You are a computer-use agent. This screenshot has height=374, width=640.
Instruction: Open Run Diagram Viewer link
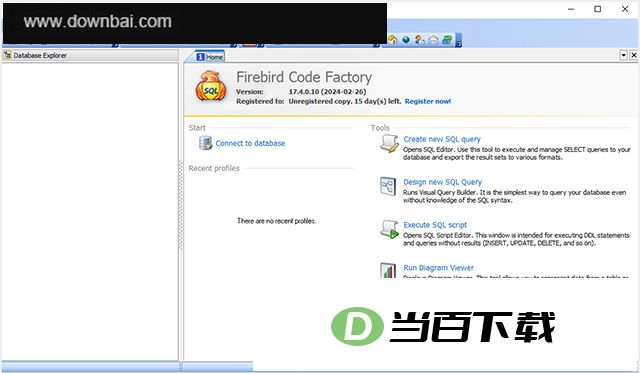(438, 268)
